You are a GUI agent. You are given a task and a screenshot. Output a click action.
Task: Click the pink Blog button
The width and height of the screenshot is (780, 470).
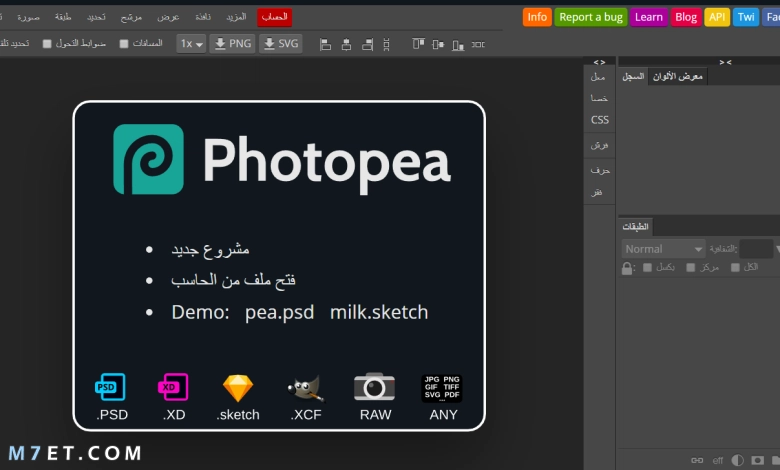685,17
